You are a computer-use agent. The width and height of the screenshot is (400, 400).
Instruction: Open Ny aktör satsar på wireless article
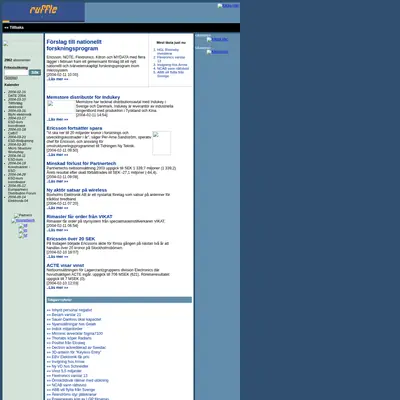click(x=77, y=190)
